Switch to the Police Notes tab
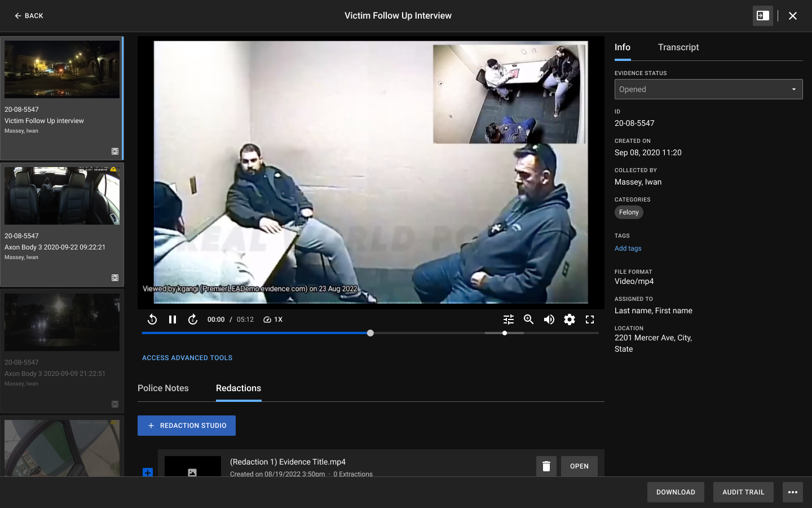The height and width of the screenshot is (508, 812). coord(163,388)
